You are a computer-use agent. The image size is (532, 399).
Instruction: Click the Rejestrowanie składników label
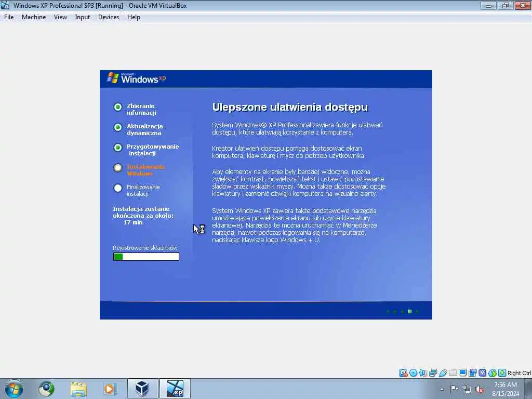click(x=145, y=248)
